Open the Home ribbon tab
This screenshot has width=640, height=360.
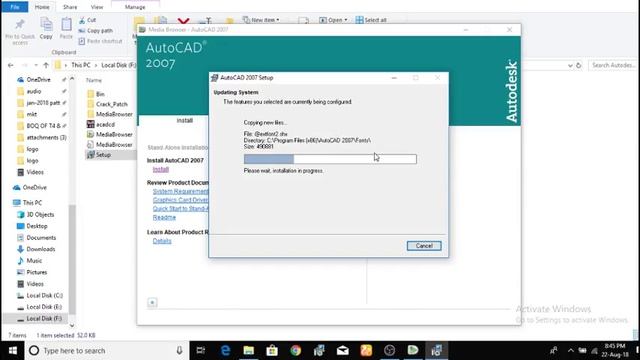pyautogui.click(x=42, y=7)
